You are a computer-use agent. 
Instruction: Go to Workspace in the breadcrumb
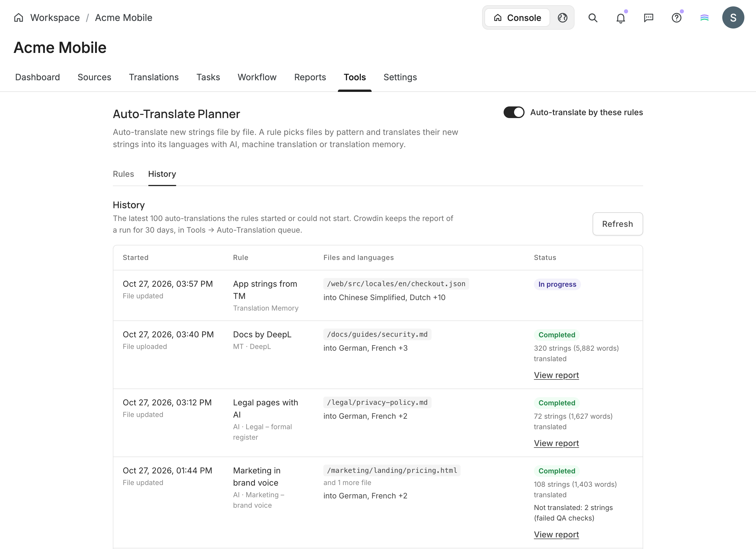55,18
